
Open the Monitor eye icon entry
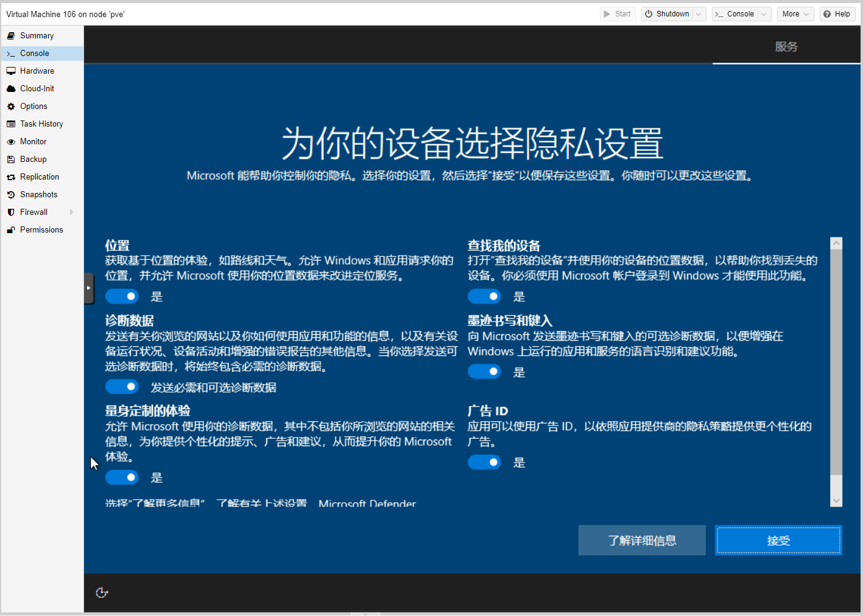click(x=11, y=142)
